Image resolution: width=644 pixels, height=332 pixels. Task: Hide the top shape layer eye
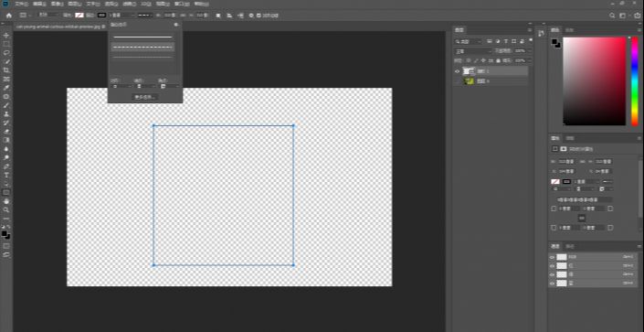(457, 71)
